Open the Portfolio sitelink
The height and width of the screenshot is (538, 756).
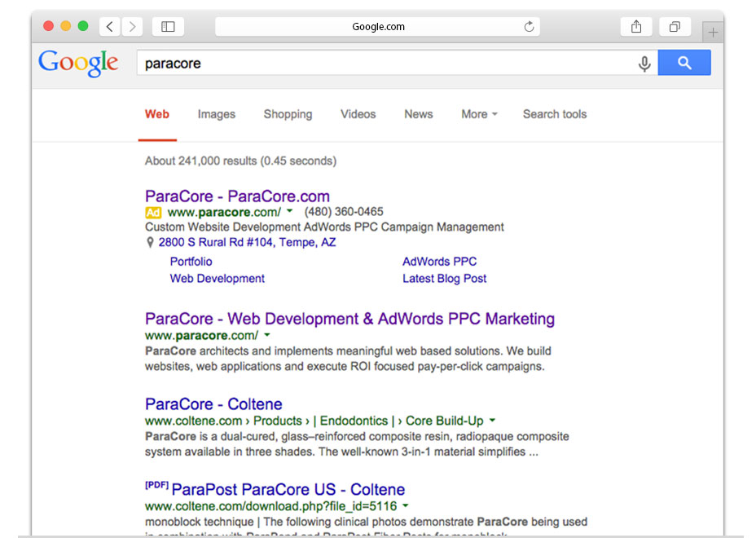pyautogui.click(x=191, y=262)
